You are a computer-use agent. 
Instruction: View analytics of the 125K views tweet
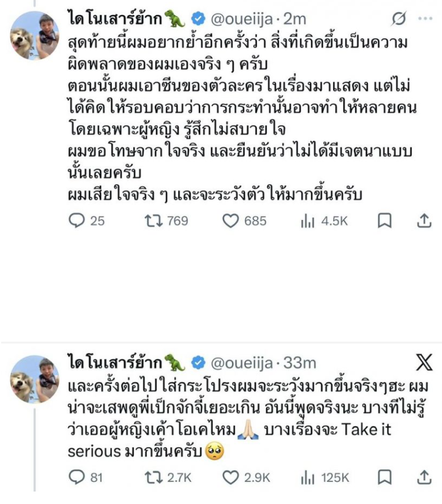[x=307, y=478]
